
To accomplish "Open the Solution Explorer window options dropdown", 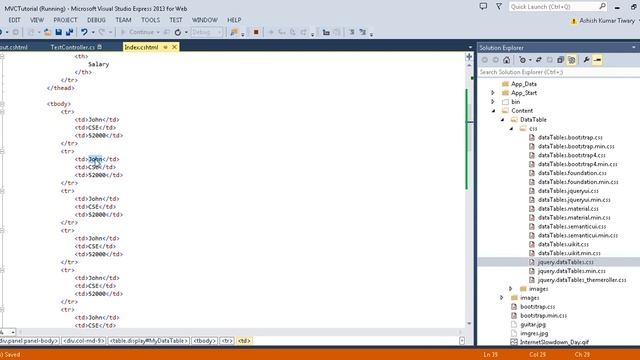I will click(633, 47).
